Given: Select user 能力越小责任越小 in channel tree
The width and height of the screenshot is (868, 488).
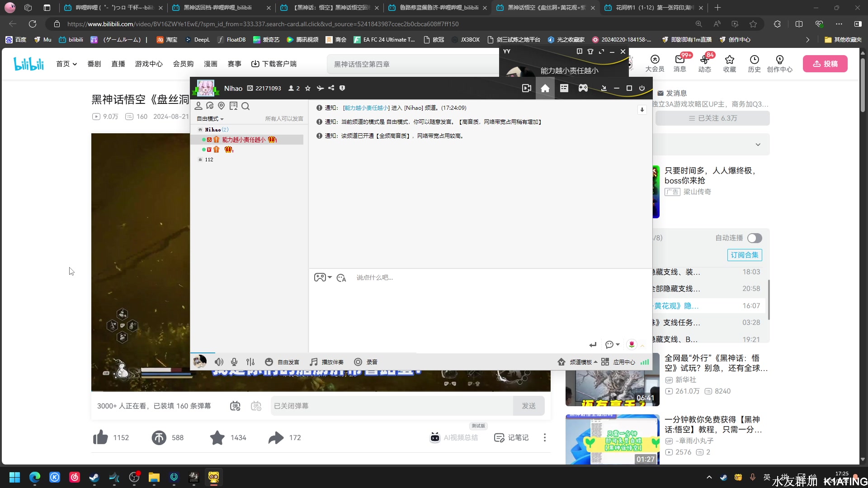Looking at the screenshot, I should (247, 140).
